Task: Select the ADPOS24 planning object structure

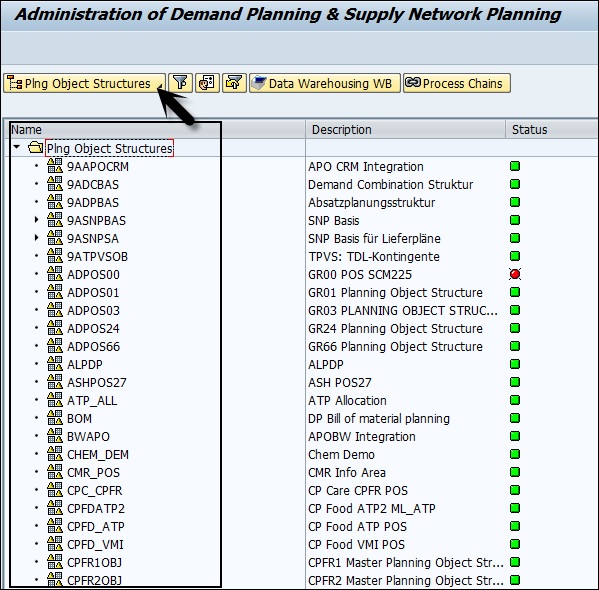Action: (x=93, y=329)
